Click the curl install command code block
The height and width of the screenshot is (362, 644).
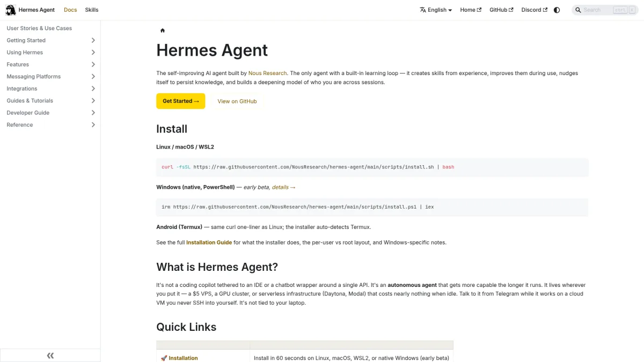pos(372,167)
